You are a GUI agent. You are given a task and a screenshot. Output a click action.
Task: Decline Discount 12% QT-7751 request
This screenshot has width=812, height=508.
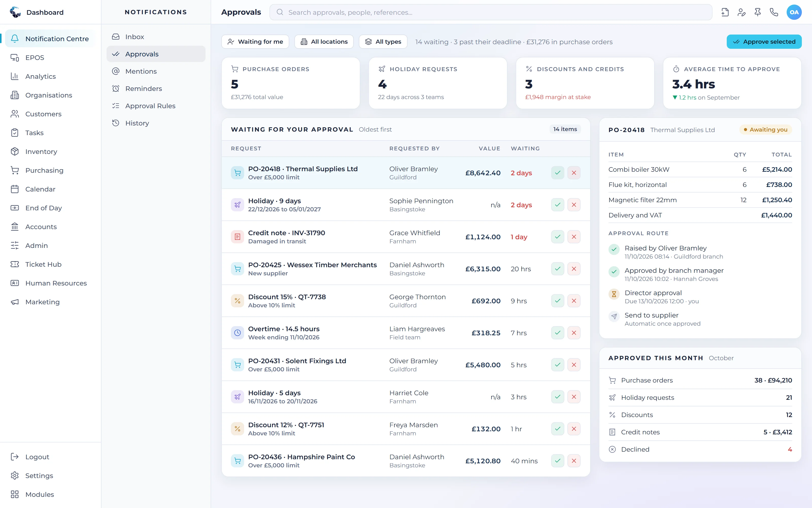574,429
